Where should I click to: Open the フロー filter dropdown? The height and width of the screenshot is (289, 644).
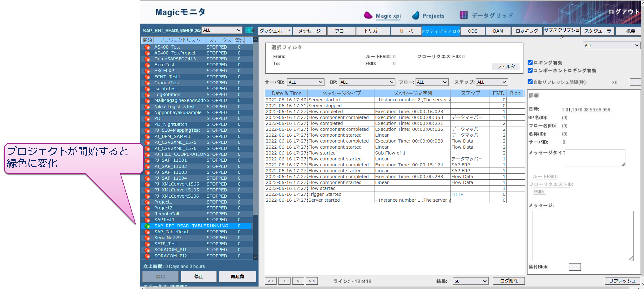pos(432,82)
